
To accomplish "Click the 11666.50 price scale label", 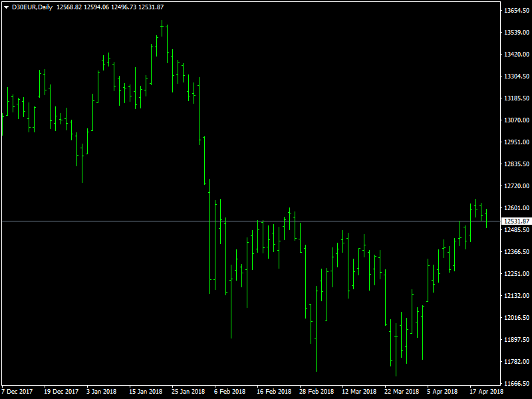I will [517, 384].
